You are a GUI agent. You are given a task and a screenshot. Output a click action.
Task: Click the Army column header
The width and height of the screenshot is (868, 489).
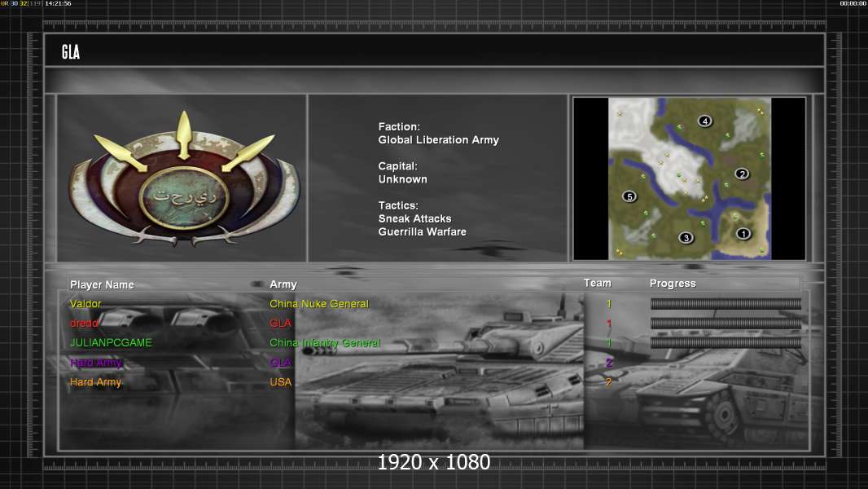(283, 284)
